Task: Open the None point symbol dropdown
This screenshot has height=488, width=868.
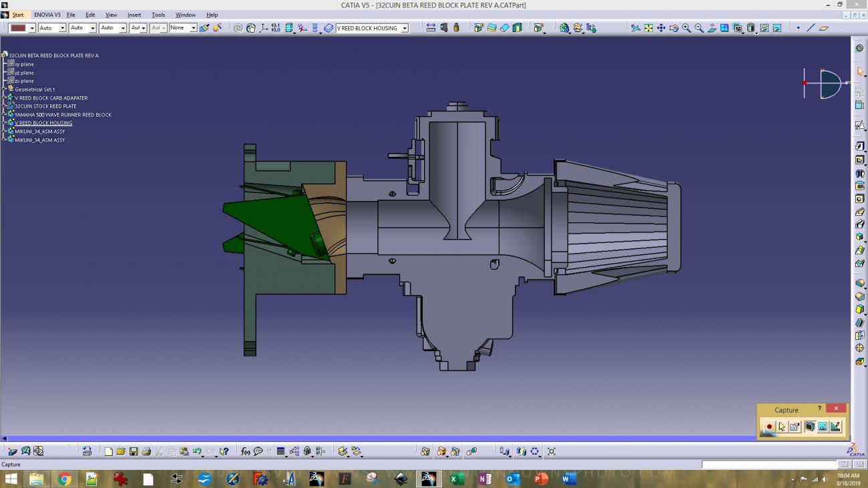Action: pos(183,28)
